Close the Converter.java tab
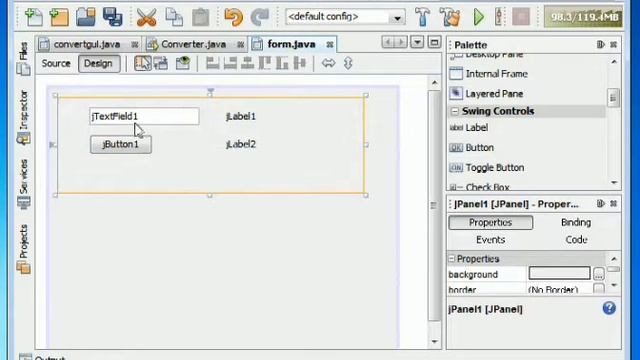Screen dimensions: 640x360 tap(241, 44)
